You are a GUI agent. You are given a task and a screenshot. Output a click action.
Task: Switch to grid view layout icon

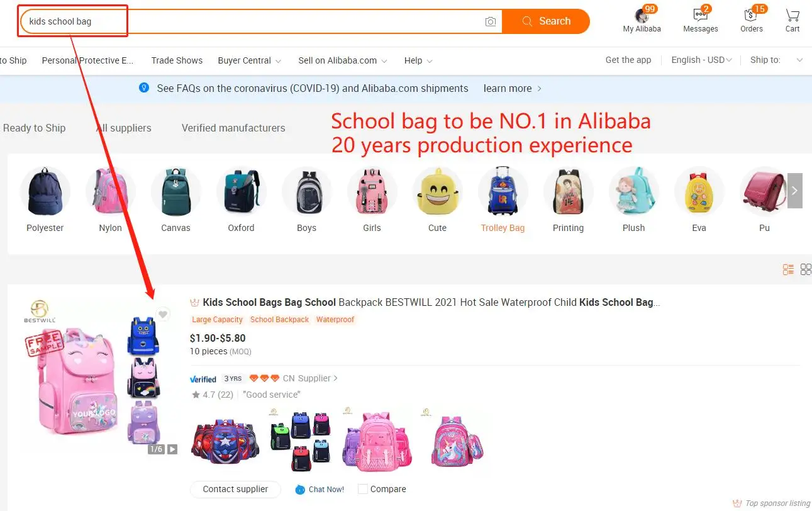[806, 270]
